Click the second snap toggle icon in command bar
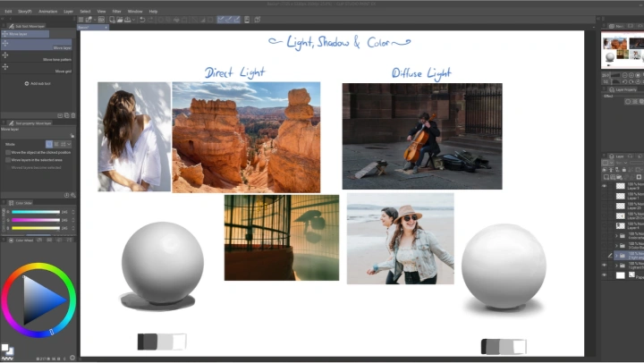Viewport: 644px width, 363px height. pos(228,20)
